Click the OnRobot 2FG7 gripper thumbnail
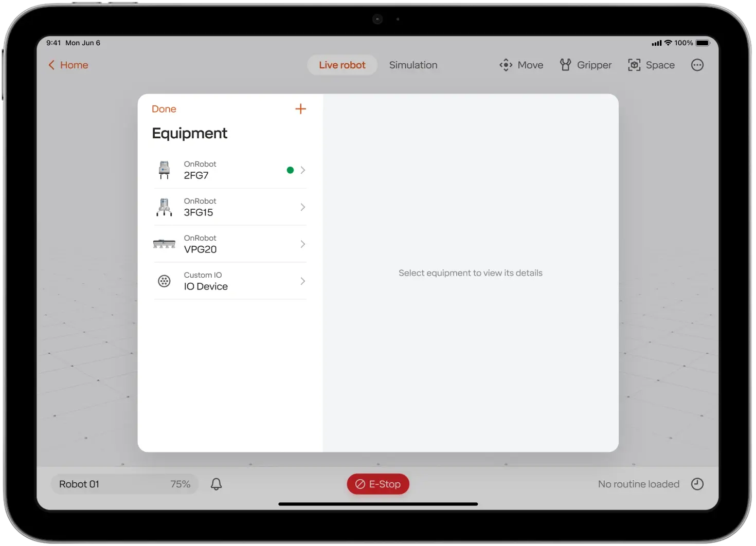Screen dimensions: 756x546 point(164,170)
